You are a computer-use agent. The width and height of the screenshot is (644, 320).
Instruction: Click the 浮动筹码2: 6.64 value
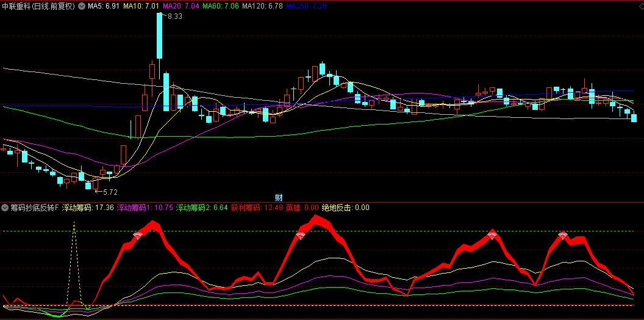point(202,208)
